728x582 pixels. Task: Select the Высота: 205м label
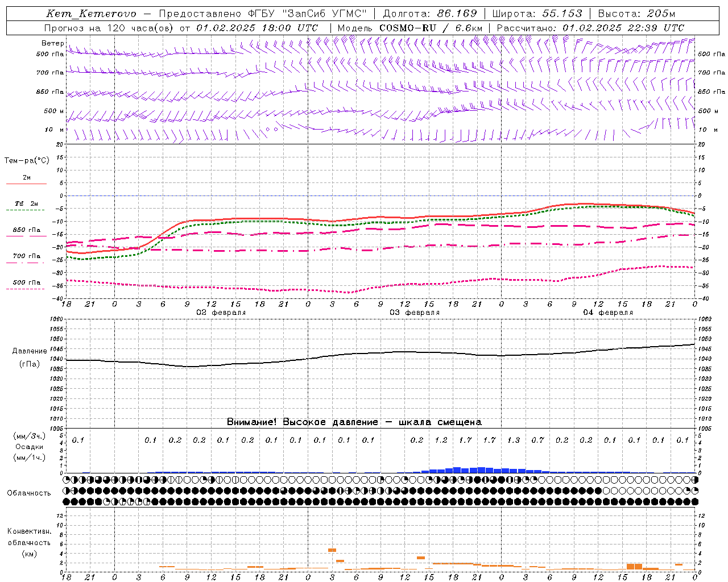click(636, 14)
